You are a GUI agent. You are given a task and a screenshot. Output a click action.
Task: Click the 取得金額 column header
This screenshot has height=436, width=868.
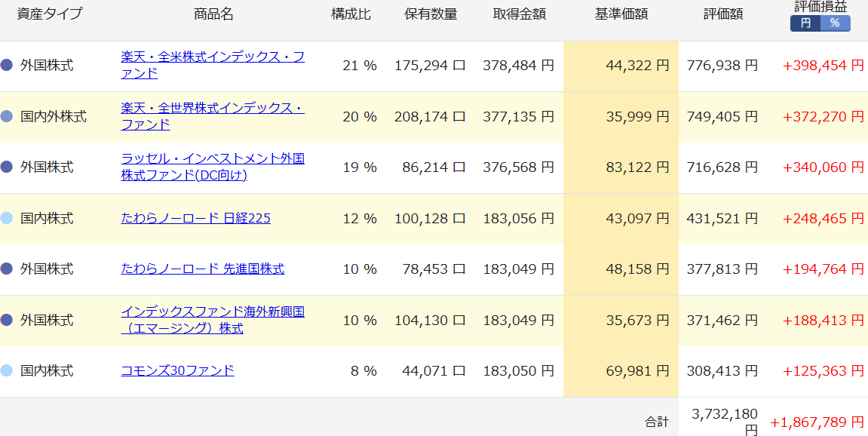coord(520,14)
